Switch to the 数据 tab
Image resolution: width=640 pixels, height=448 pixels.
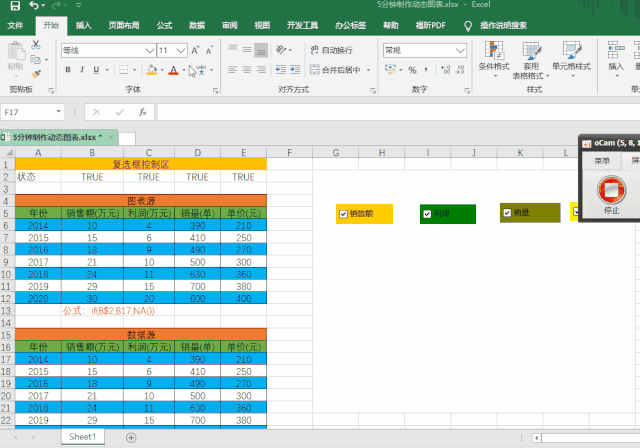pyautogui.click(x=197, y=25)
